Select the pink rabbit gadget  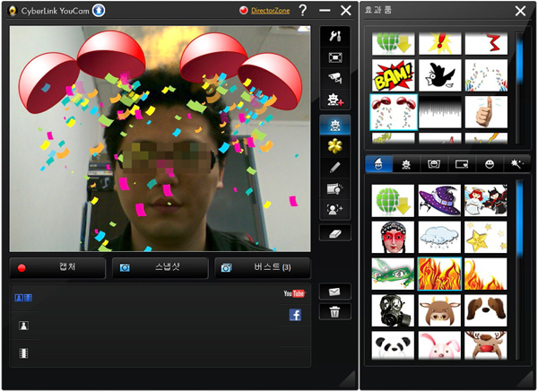click(439, 345)
